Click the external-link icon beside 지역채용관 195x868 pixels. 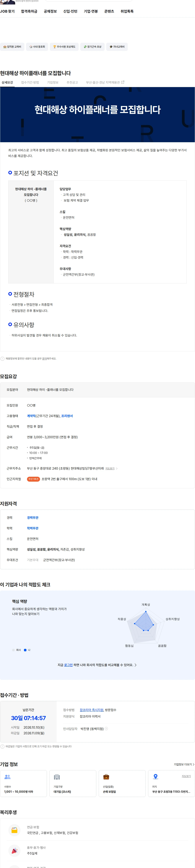click(123, 82)
